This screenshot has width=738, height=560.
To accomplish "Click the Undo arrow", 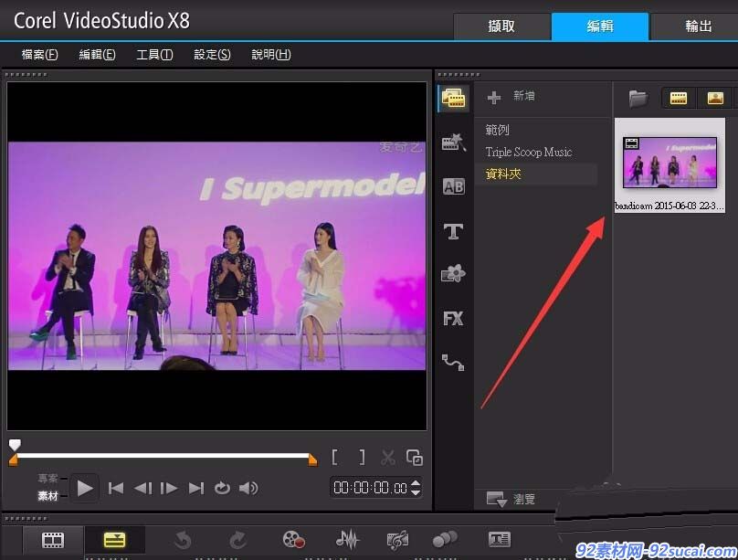I will pyautogui.click(x=183, y=540).
